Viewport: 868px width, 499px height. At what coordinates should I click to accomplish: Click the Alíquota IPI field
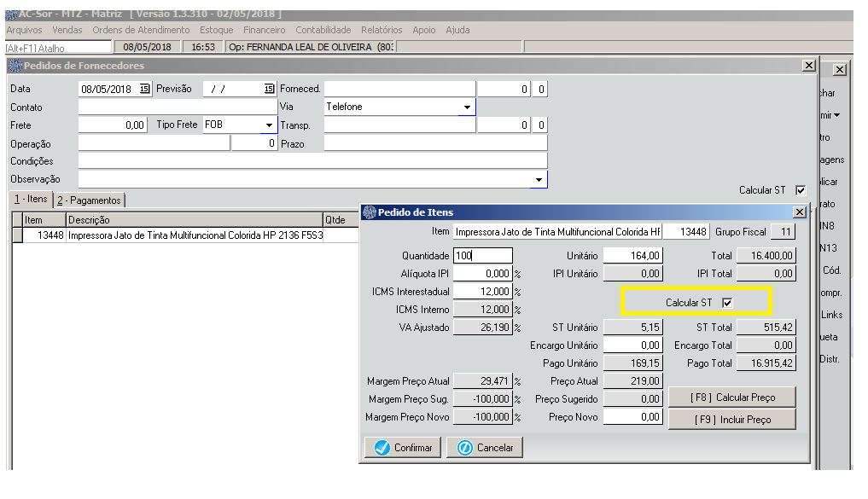click(x=483, y=273)
